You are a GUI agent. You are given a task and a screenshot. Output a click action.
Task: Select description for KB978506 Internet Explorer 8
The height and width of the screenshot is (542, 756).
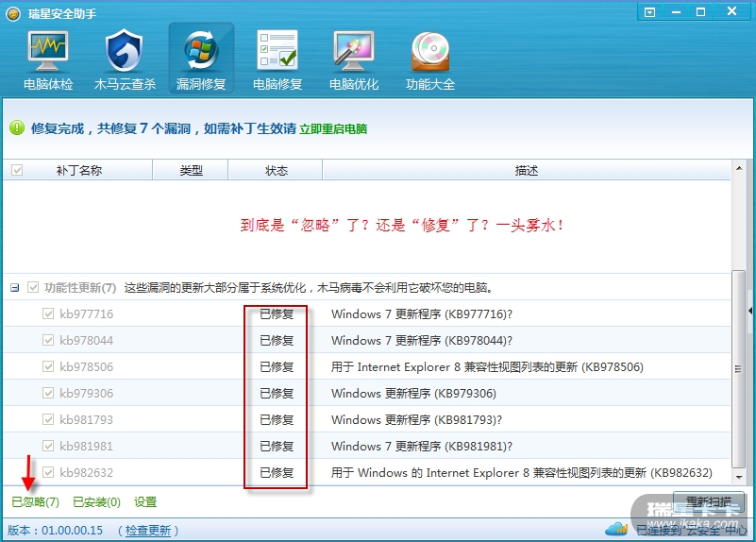coord(487,367)
